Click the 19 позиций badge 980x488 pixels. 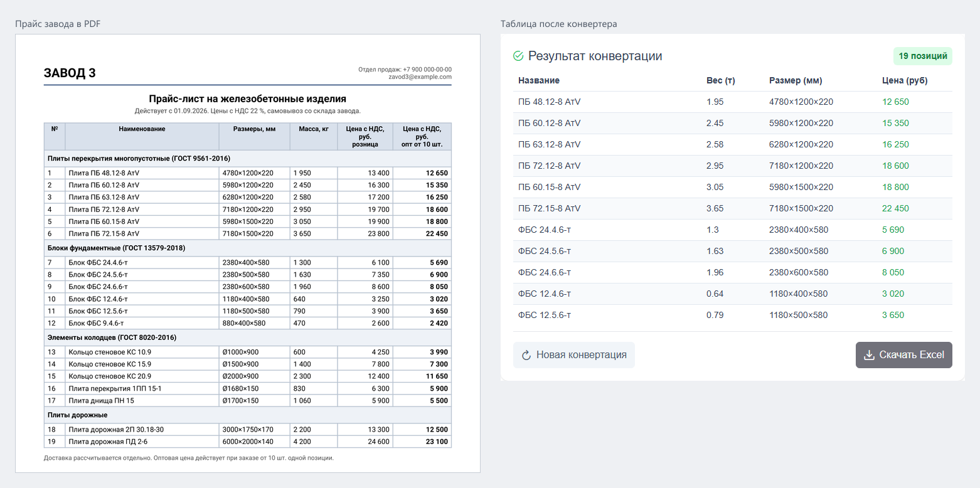pos(923,56)
